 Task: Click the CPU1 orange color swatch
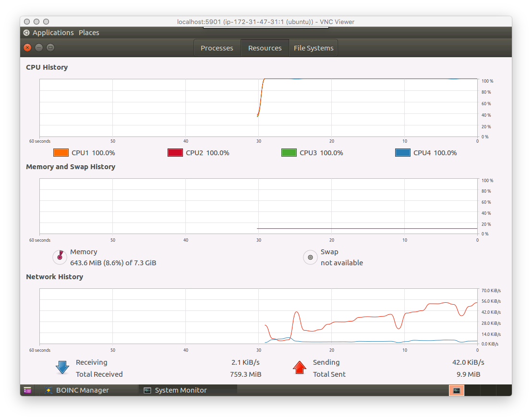pos(60,152)
